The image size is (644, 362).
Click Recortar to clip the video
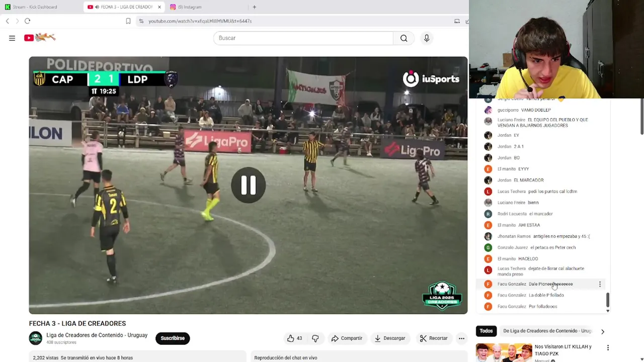(x=434, y=338)
